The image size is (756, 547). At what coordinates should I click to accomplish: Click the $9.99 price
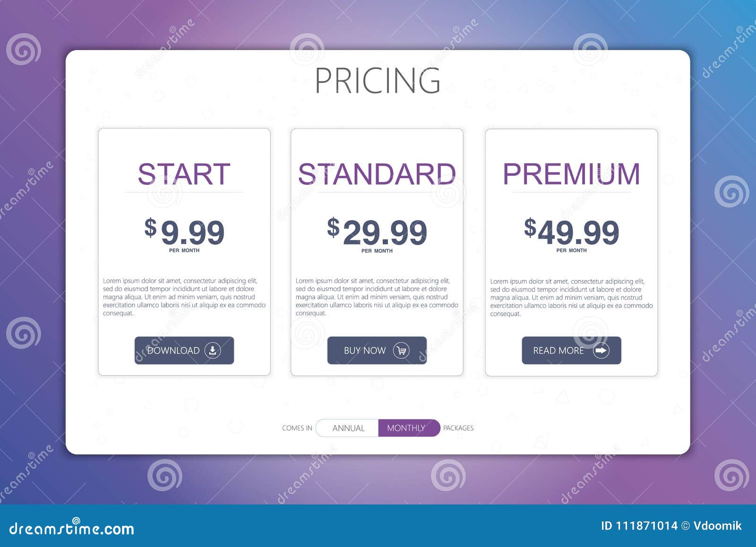click(x=184, y=232)
